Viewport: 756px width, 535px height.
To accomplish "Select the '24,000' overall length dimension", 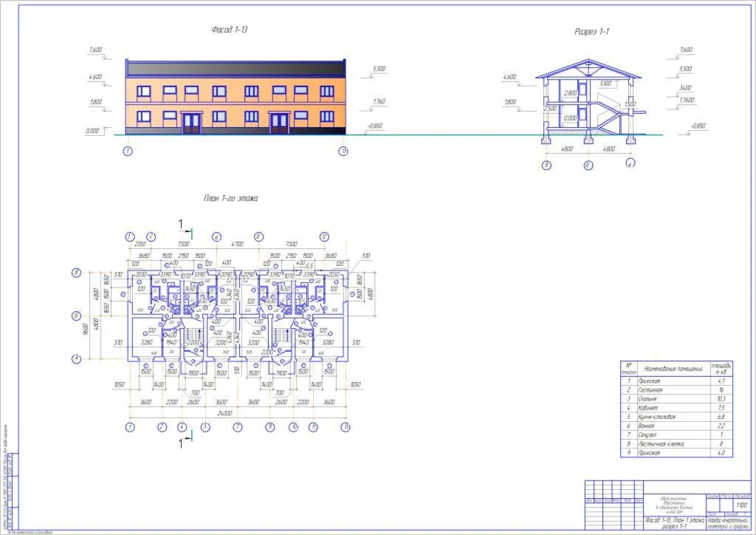I will [224, 413].
